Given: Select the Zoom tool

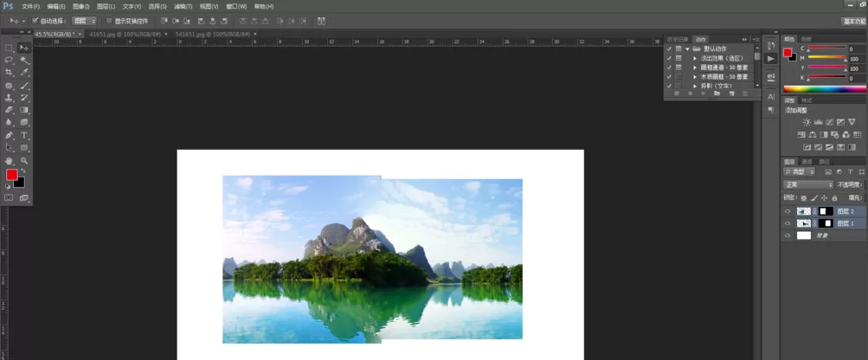Looking at the screenshot, I should click(24, 161).
